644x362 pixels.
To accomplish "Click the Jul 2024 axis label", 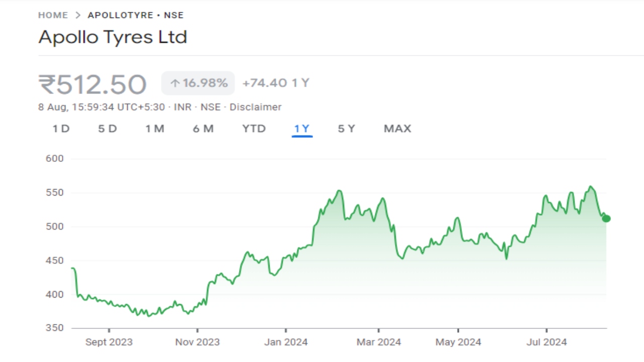I will [x=547, y=342].
